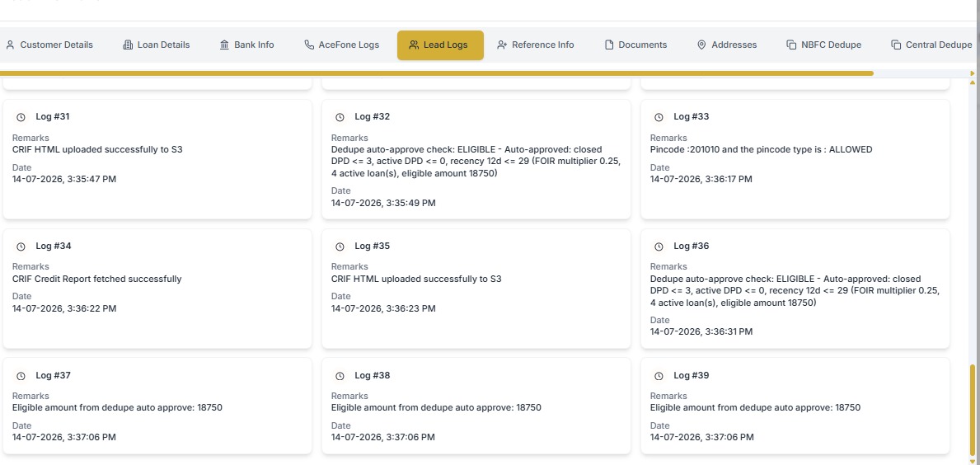The image size is (980, 465).
Task: Select the Log #35 heading
Action: pos(372,247)
